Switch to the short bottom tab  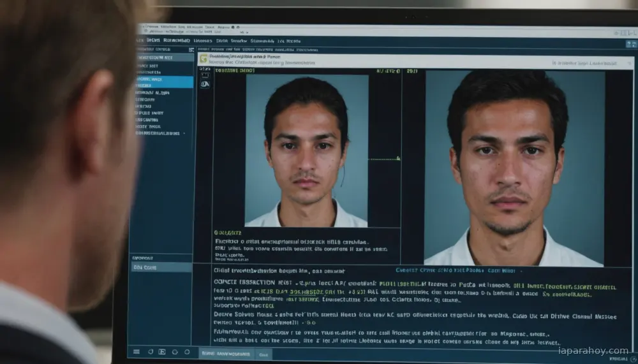263,354
